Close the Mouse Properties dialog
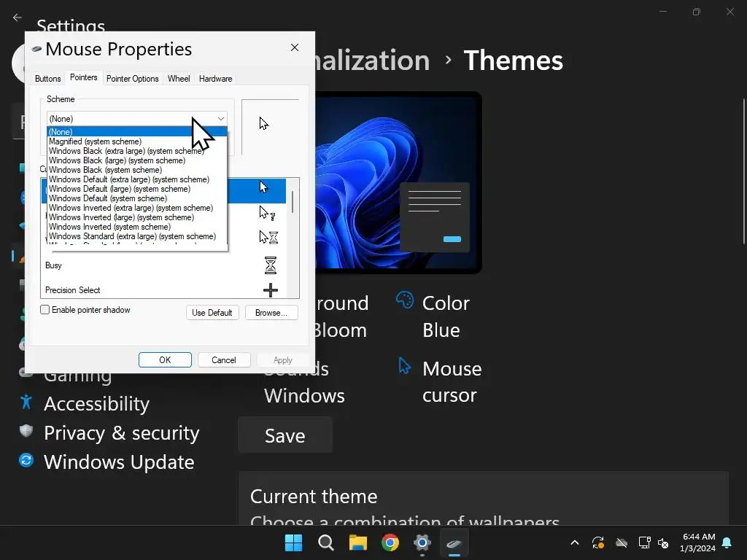 (x=295, y=47)
